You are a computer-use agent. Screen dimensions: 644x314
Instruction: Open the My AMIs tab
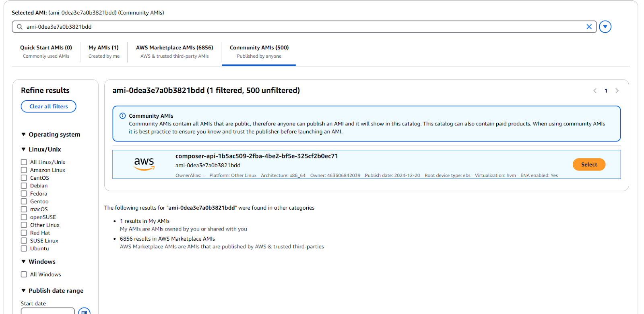pos(104,52)
